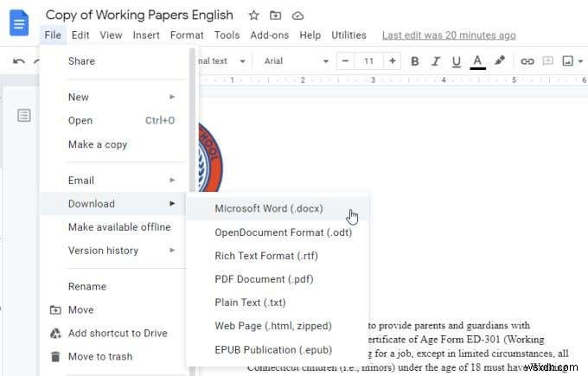Select Make available offline

pyautogui.click(x=115, y=227)
